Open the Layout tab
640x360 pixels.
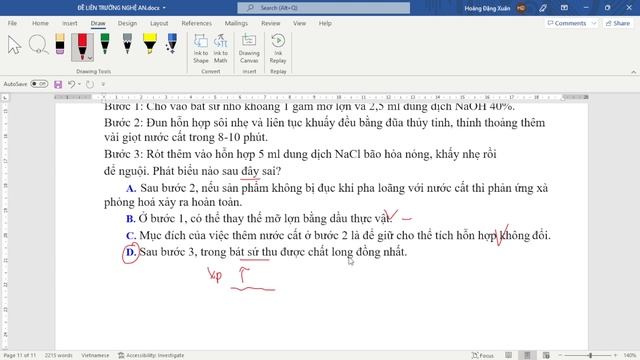click(x=159, y=23)
